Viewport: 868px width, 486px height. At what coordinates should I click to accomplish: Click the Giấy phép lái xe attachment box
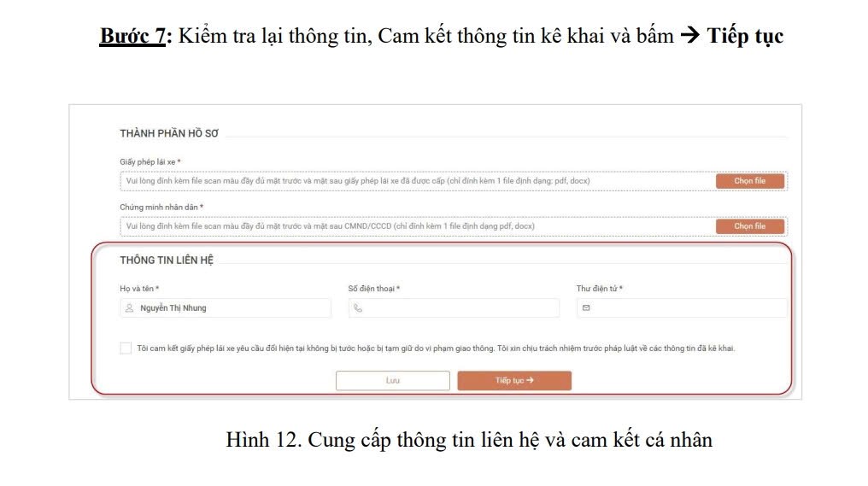click(x=454, y=181)
